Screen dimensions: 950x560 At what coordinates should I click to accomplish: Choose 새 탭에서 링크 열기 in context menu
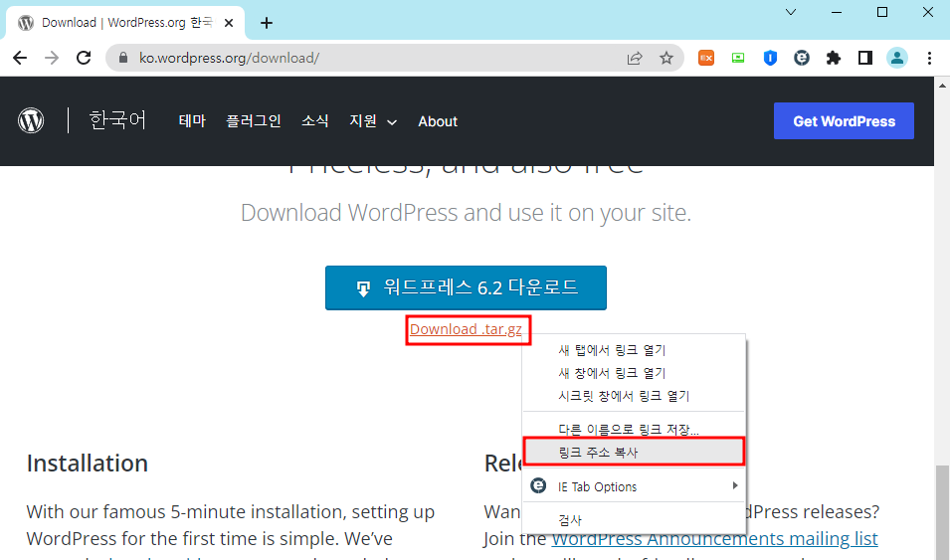(x=633, y=350)
